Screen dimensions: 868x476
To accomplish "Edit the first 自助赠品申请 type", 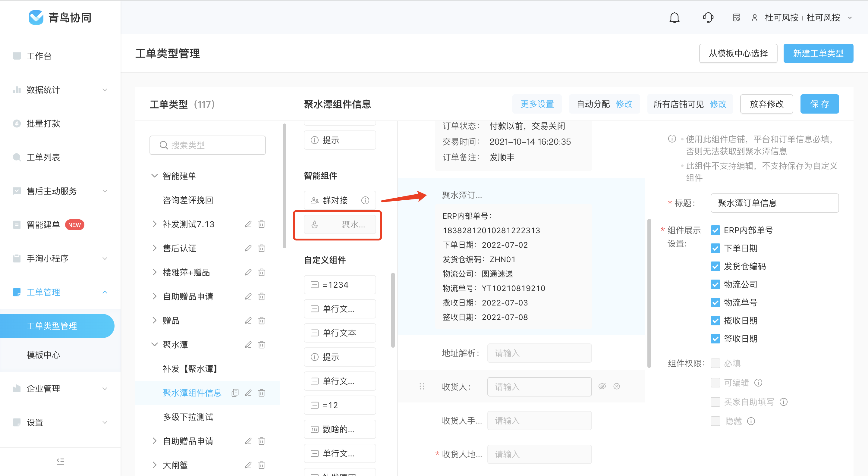I will tap(248, 296).
